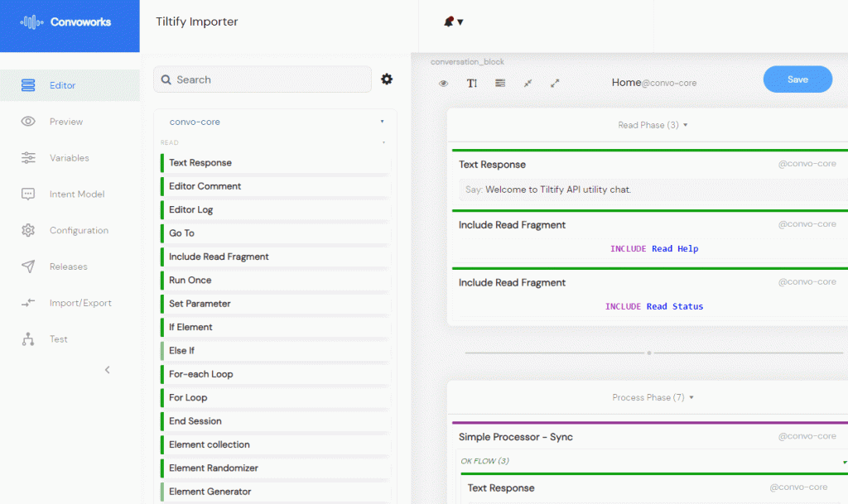Select Run Once component

(276, 281)
